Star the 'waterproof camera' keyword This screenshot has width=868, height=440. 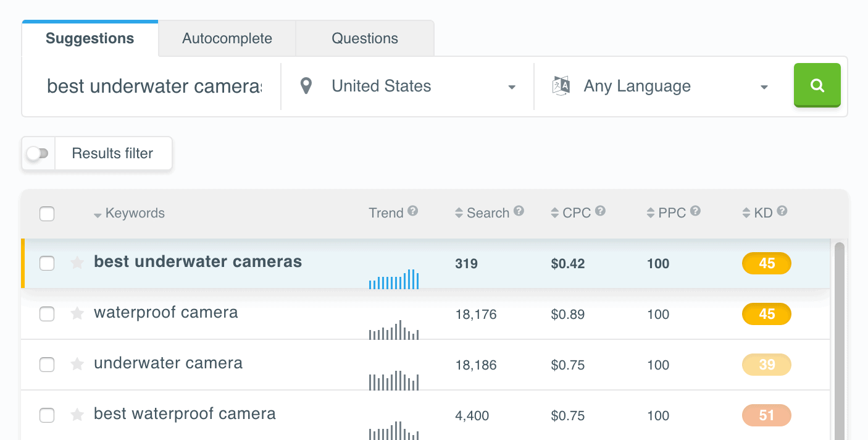[77, 313]
